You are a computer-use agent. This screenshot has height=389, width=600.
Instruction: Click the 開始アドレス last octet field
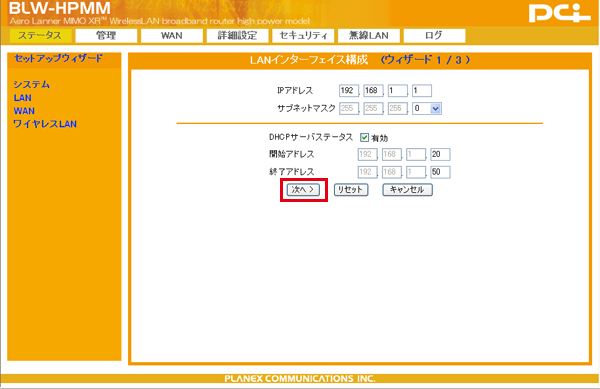(440, 155)
